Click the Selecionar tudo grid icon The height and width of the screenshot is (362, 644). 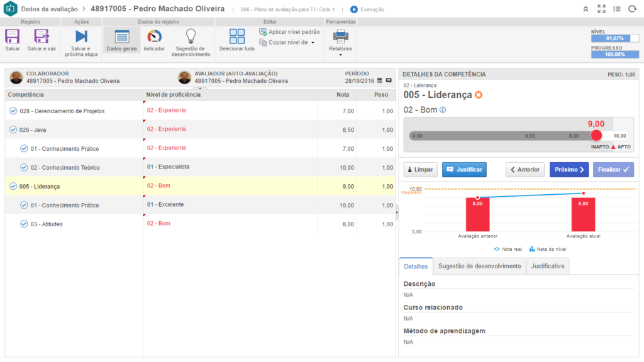pos(236,36)
